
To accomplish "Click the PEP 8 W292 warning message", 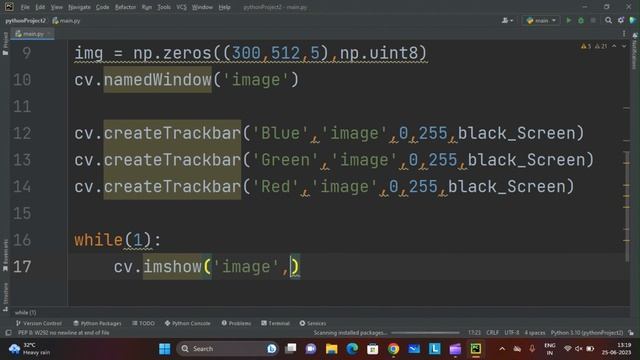I will (x=64, y=333).
